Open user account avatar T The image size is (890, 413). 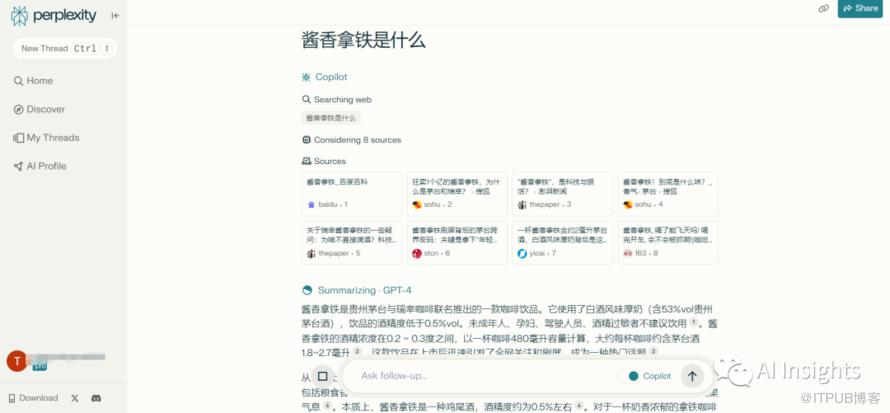(16, 361)
